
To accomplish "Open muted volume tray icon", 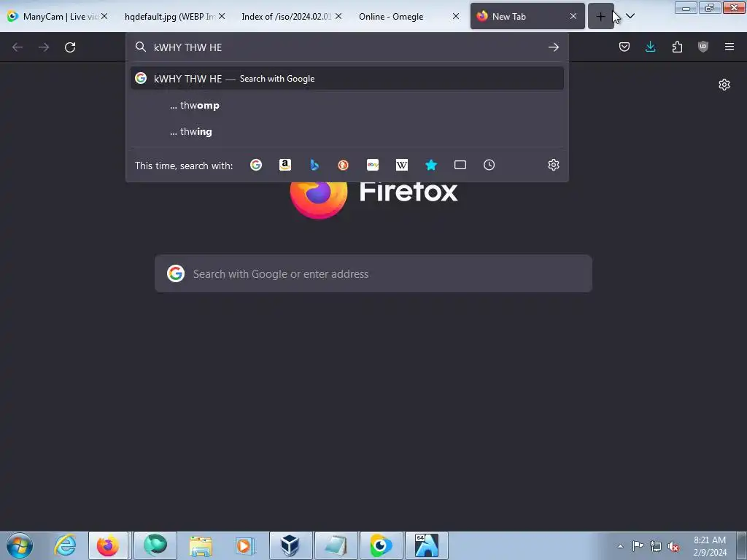I will coord(673,546).
